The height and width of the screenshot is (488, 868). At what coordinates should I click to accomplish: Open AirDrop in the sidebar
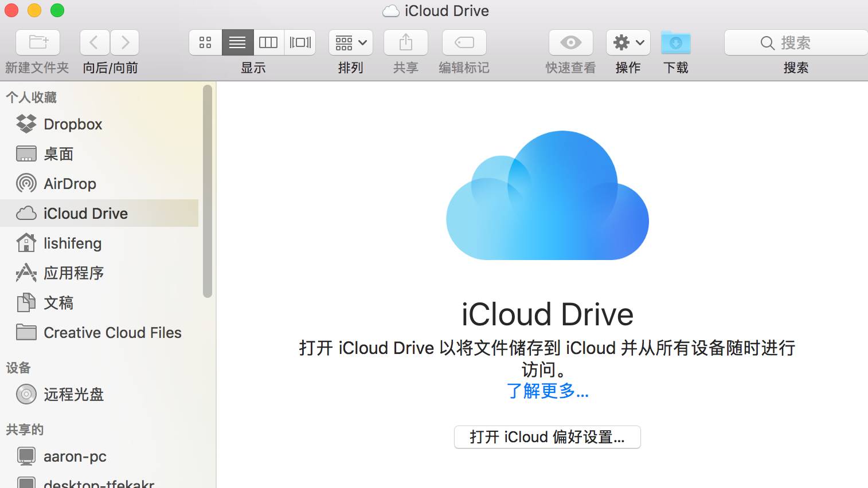point(99,184)
